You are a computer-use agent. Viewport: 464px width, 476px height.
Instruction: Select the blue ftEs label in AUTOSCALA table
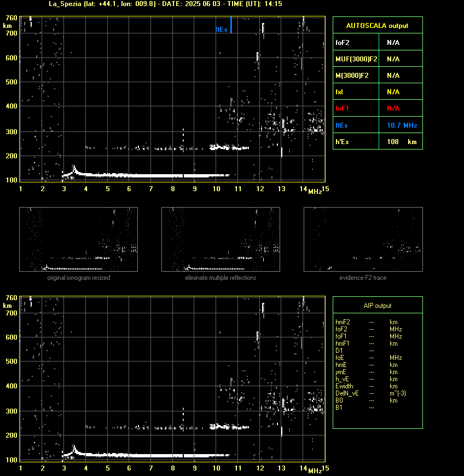[341, 125]
